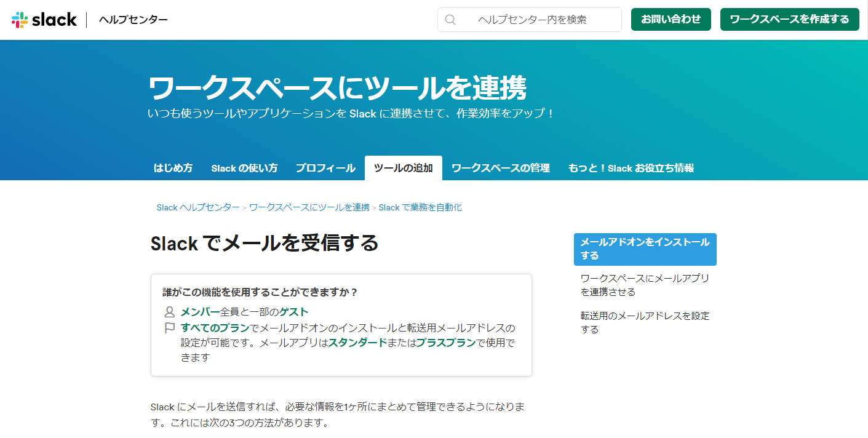Follow the Slack で業務を自動化 breadcrumb
The image size is (868, 438).
420,207
